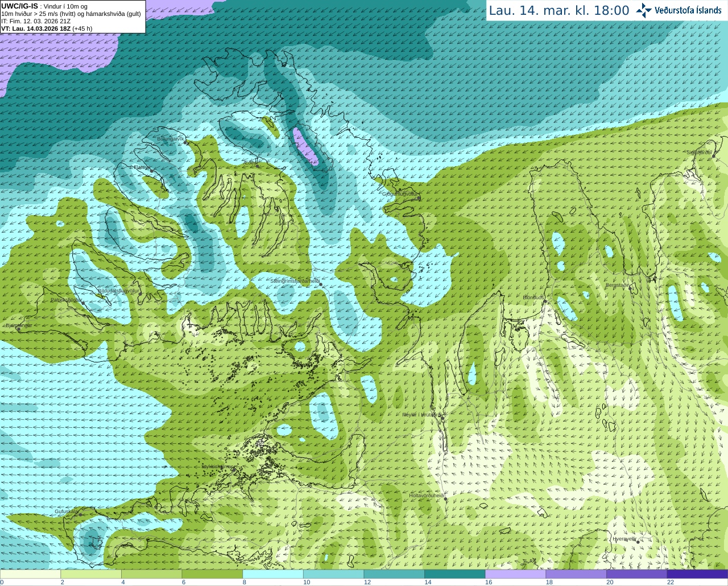Click the 4–6 m/s green legend swatch
Image resolution: width=728 pixels, height=586 pixels.
click(x=151, y=574)
